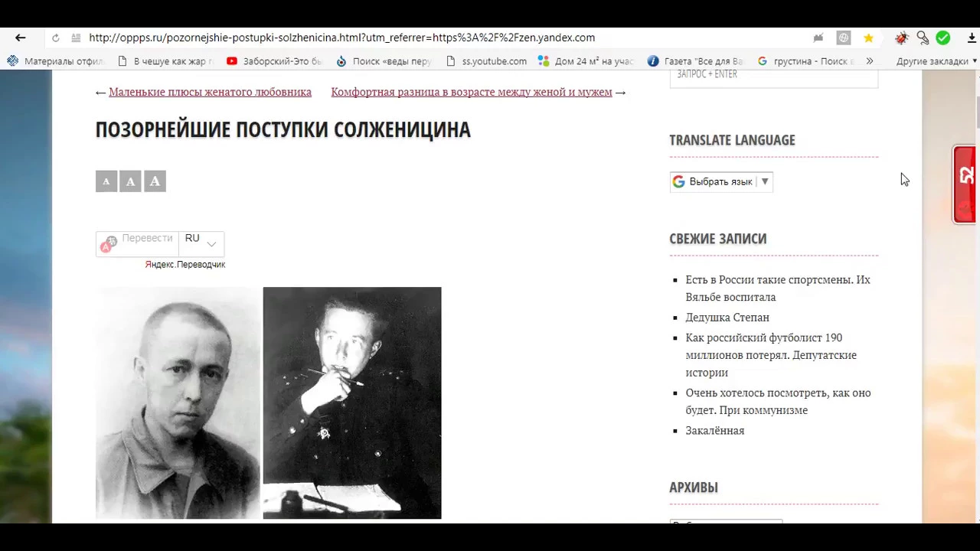Click right photo of officer with pen
The width and height of the screenshot is (980, 551).
pyautogui.click(x=352, y=403)
